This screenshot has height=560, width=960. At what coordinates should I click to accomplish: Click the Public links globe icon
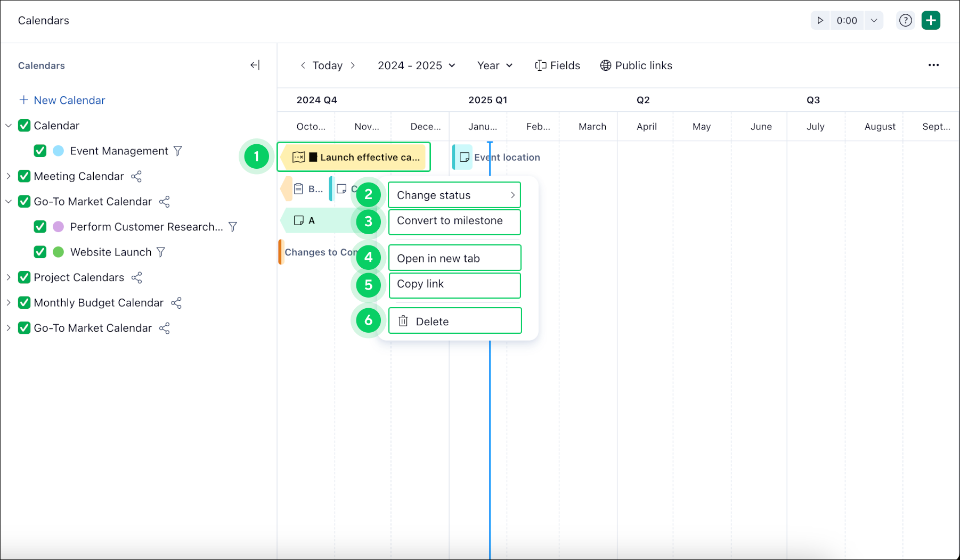(x=605, y=65)
